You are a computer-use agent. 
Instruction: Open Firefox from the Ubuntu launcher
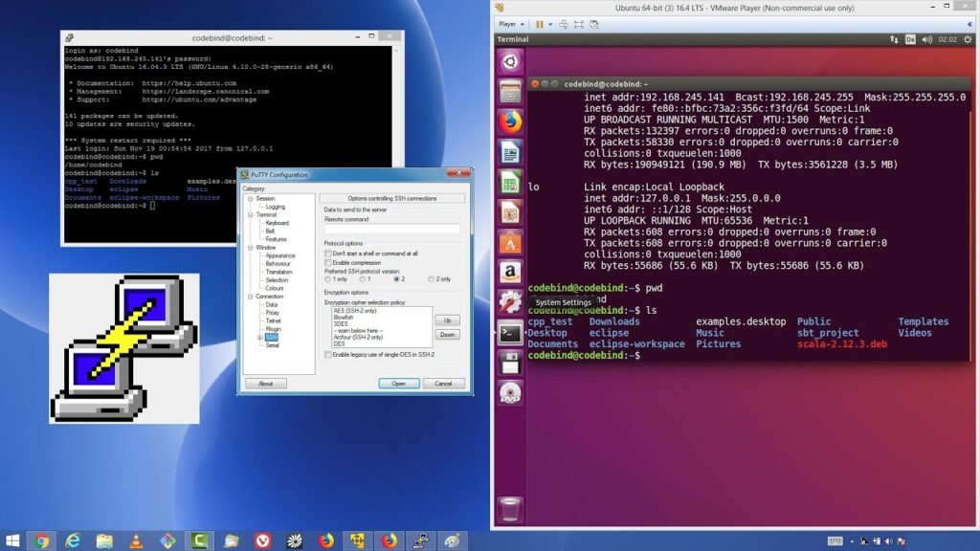pyautogui.click(x=510, y=121)
